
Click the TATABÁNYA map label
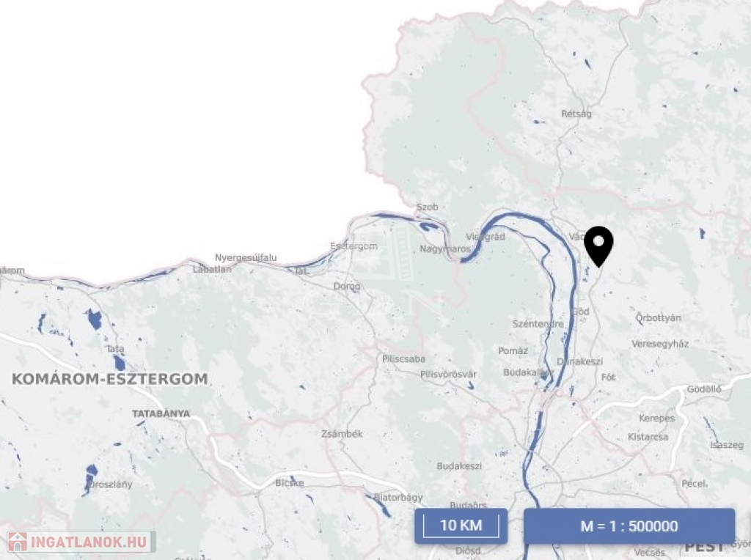[x=161, y=413]
